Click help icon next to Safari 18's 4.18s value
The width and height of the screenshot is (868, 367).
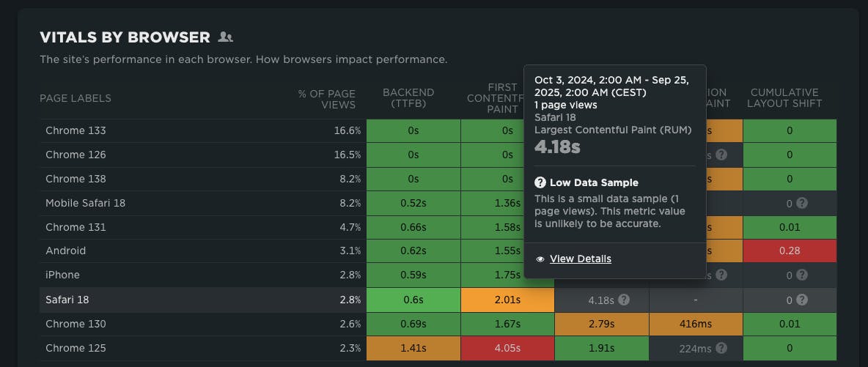(x=624, y=300)
